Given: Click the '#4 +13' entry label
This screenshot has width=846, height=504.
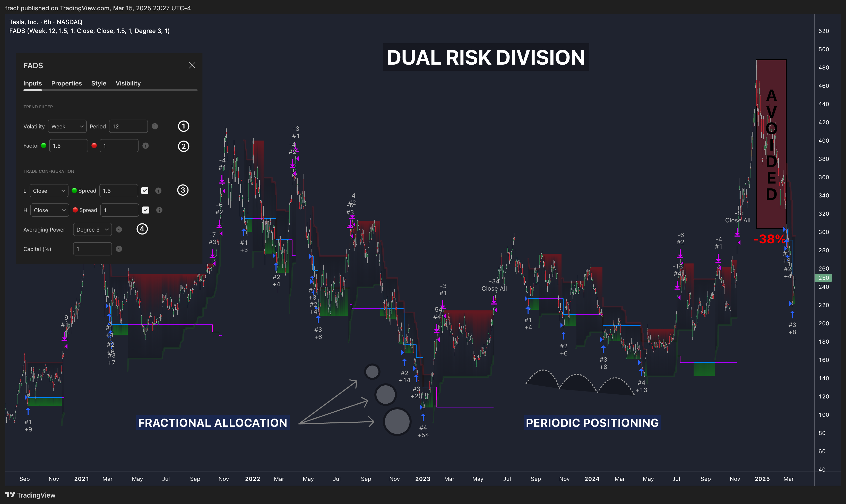Looking at the screenshot, I should point(641,386).
